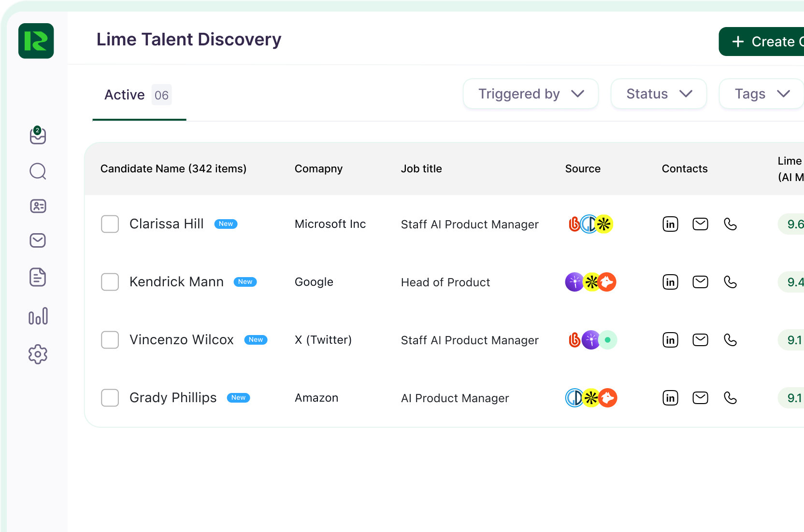The width and height of the screenshot is (804, 532).
Task: Open Kendrick Mann's candidate name
Action: tap(176, 282)
